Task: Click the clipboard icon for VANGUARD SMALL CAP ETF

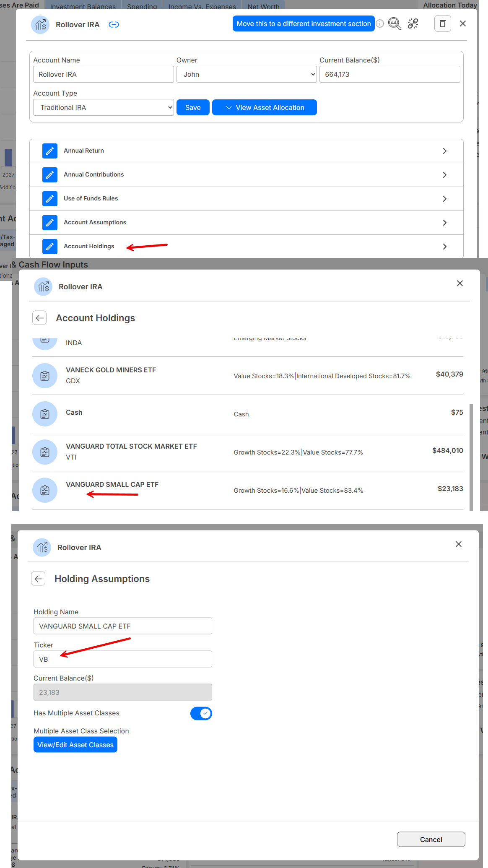Action: (45, 490)
